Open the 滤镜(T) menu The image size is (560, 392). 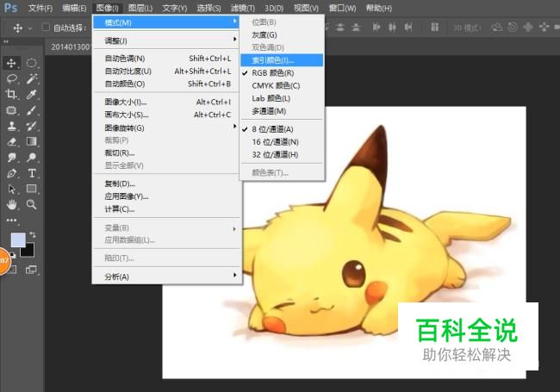point(243,8)
